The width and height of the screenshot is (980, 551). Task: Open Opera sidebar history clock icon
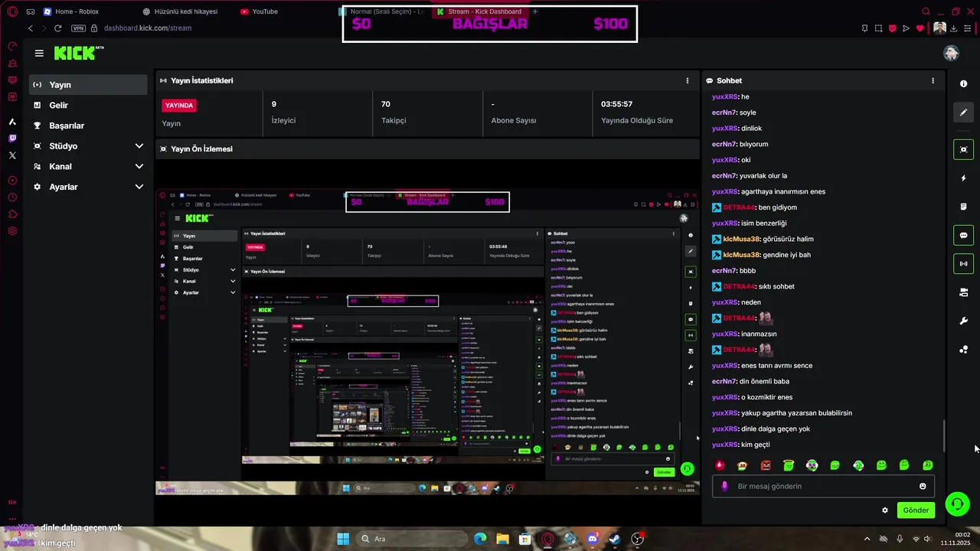coord(12,197)
